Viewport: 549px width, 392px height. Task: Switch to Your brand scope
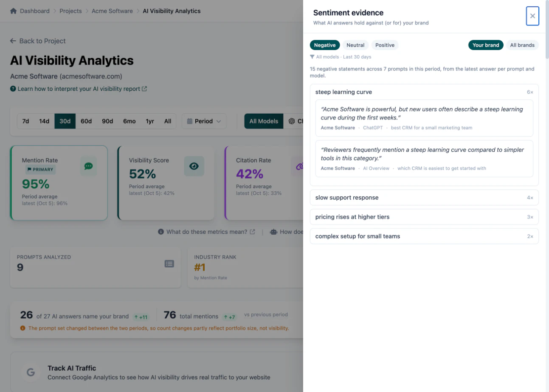coord(486,45)
